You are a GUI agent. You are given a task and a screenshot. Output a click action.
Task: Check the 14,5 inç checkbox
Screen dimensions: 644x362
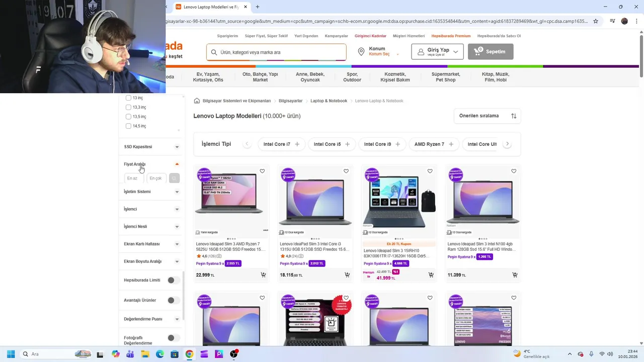pyautogui.click(x=128, y=126)
